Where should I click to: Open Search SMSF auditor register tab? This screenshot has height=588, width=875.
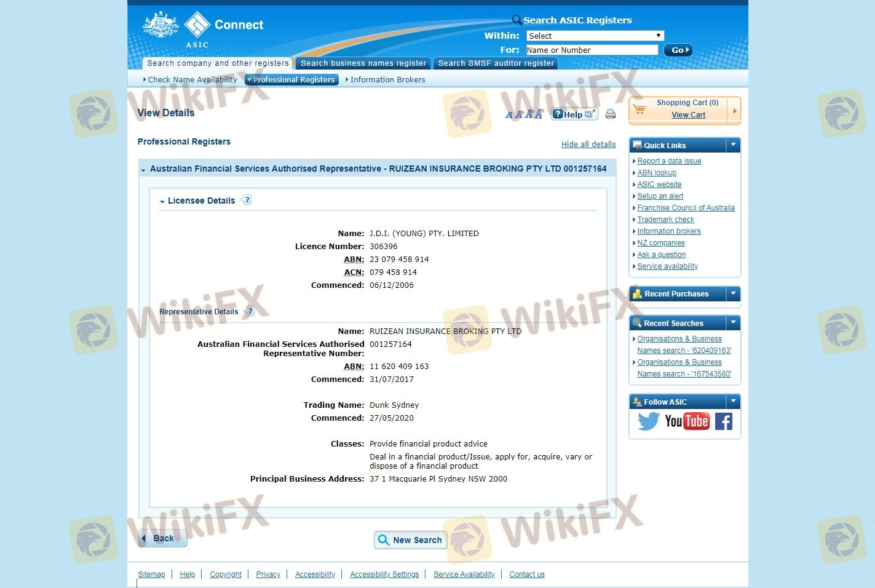pyautogui.click(x=496, y=63)
